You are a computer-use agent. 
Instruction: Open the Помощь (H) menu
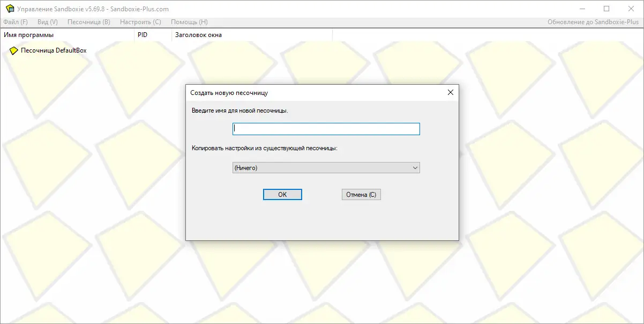(189, 22)
